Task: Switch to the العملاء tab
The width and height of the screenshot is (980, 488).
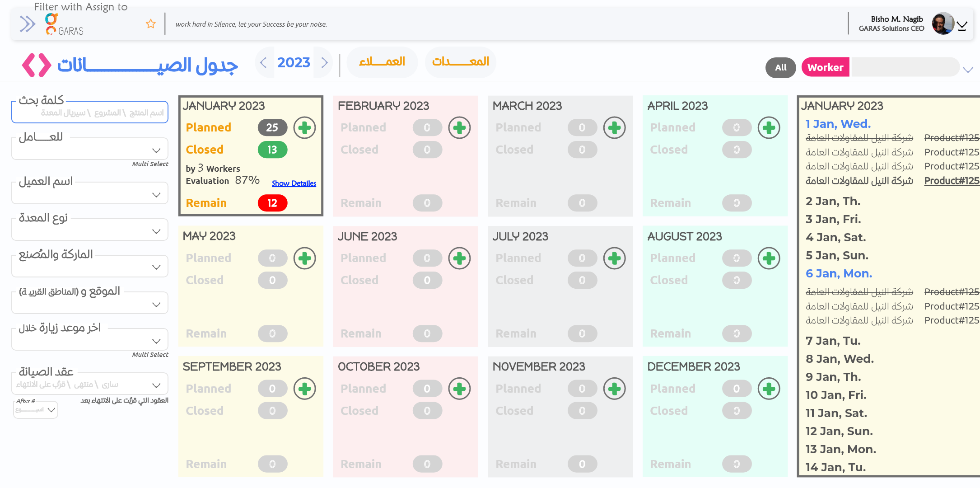Action: coord(382,62)
